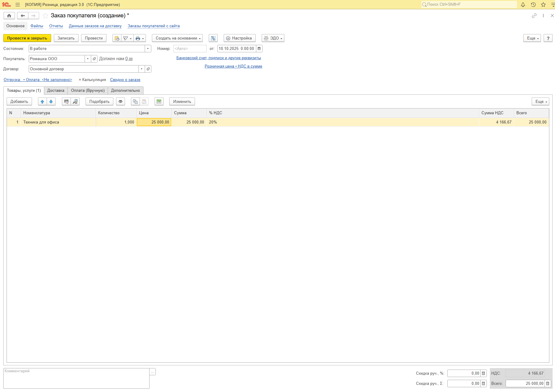Move row up with blue arrow
The height and width of the screenshot is (392, 555).
point(42,102)
